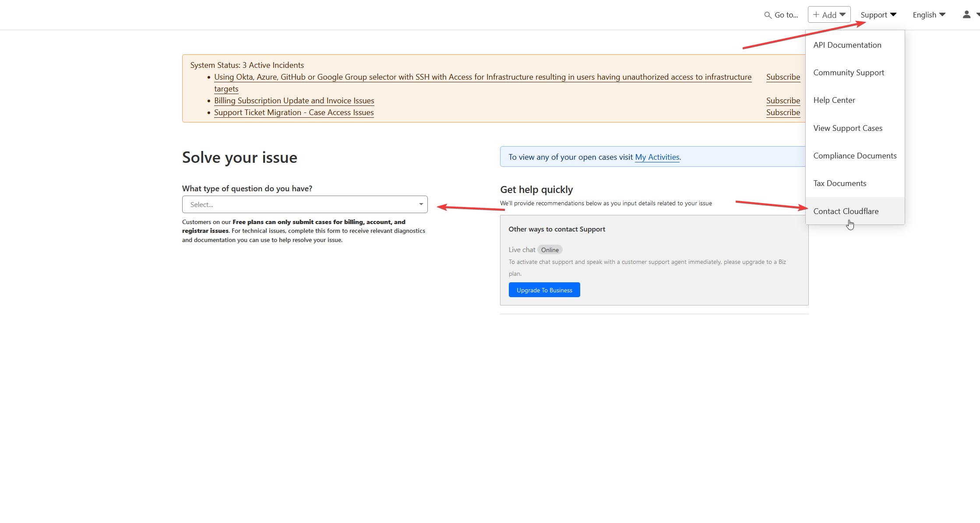Select View Support Cases option
The image size is (980, 523).
coord(847,128)
